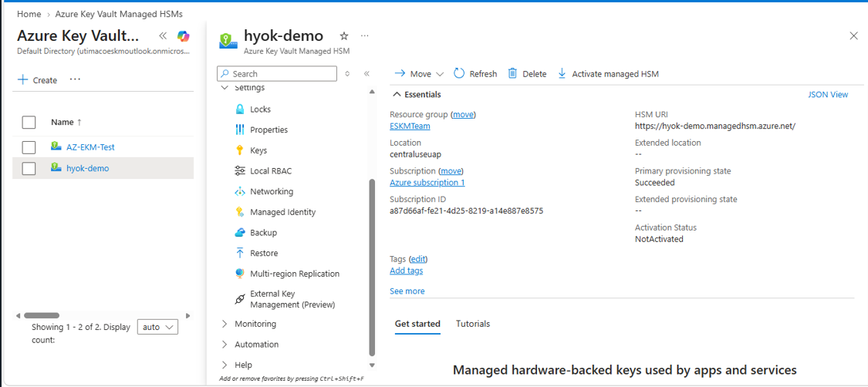Check the AZ-EKM-Test row checkbox

(29, 147)
